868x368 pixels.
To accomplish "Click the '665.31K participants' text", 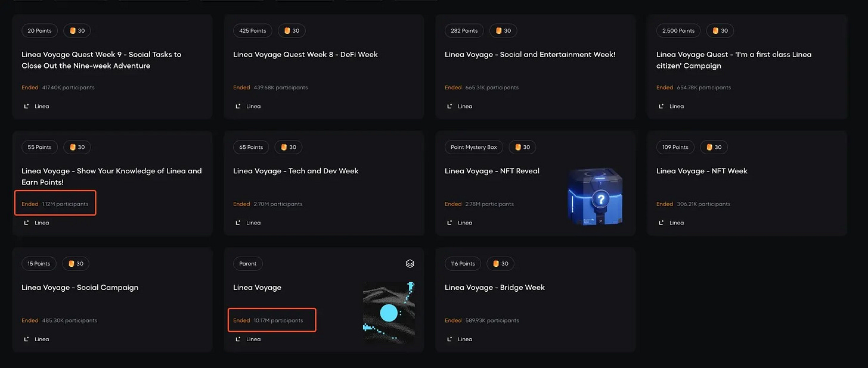I will 492,88.
